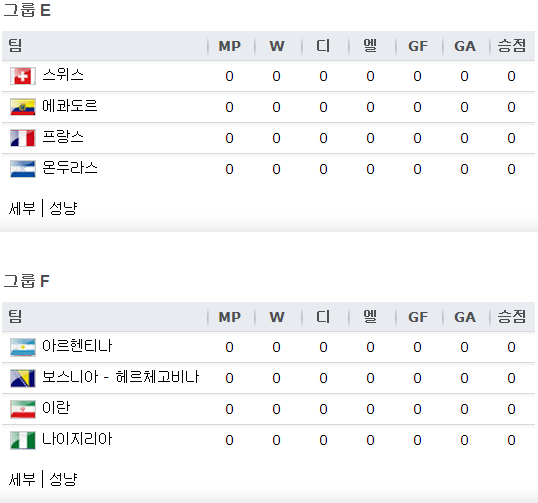The image size is (538, 503).
Task: Click the GF column header in Group E
Action: (418, 46)
